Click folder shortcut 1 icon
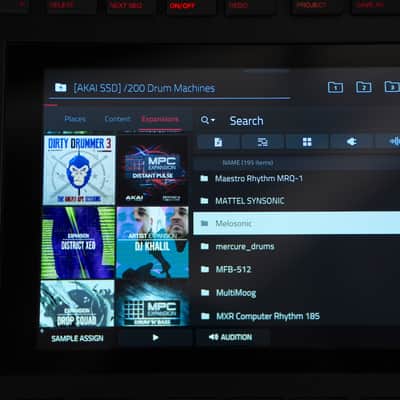 click(335, 87)
